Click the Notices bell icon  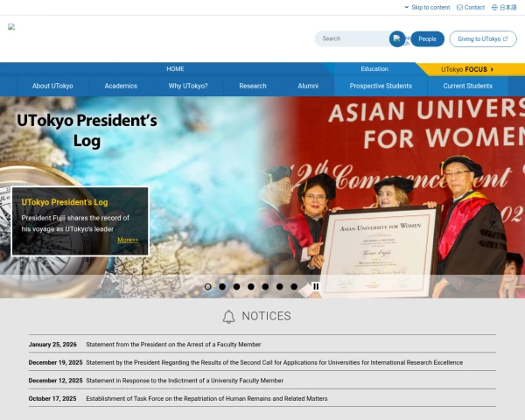point(228,316)
